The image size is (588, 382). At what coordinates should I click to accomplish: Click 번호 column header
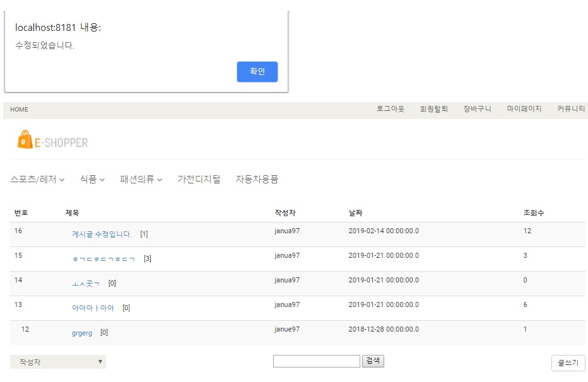tap(21, 212)
